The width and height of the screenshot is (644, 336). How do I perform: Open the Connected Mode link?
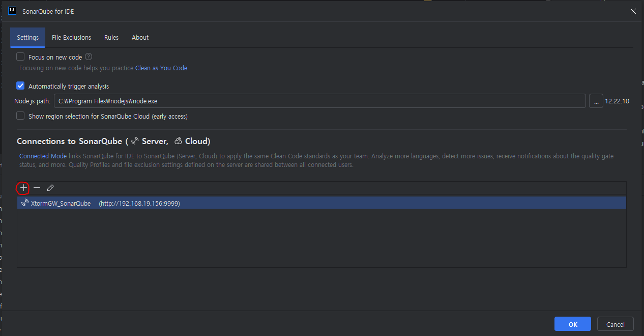(43, 156)
